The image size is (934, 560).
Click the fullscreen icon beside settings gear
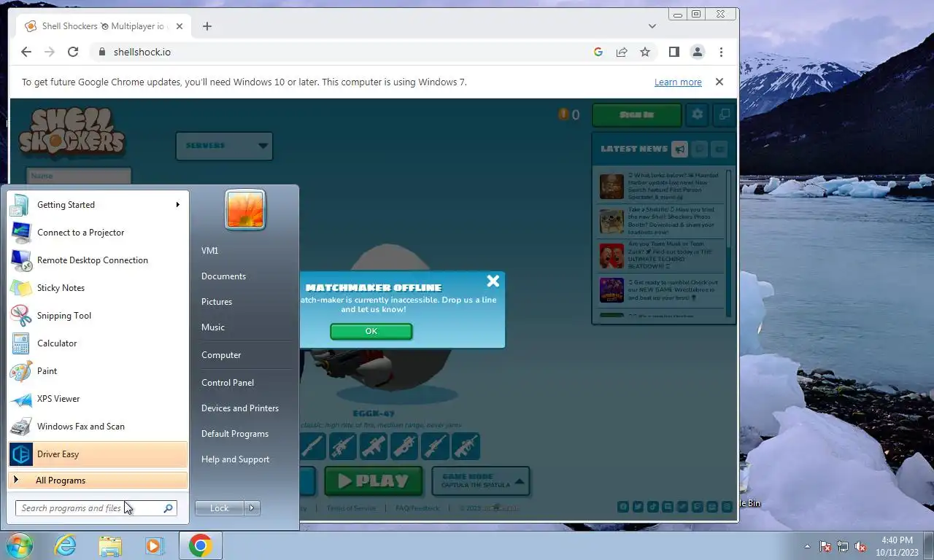pos(724,114)
